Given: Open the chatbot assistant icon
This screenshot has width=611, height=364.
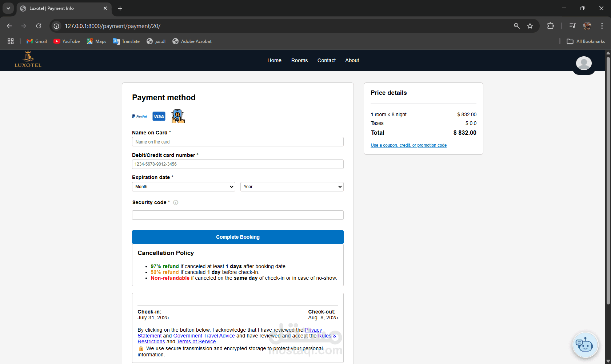Looking at the screenshot, I should 585,345.
